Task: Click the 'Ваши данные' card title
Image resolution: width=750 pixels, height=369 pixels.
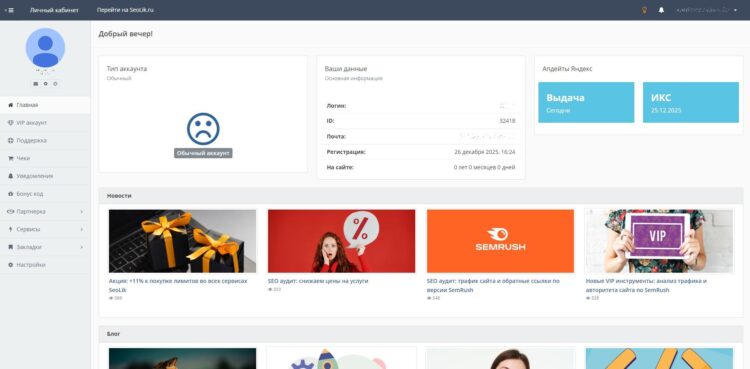Action: click(346, 69)
